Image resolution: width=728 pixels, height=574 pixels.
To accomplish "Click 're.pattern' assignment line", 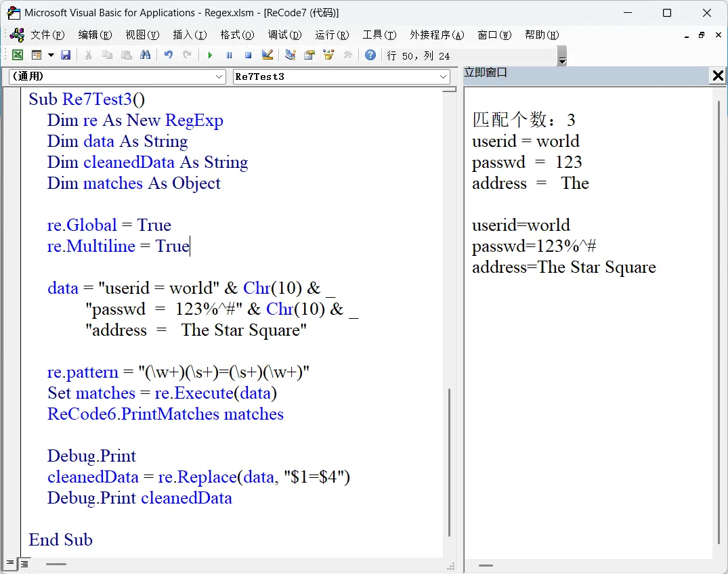I will click(178, 372).
